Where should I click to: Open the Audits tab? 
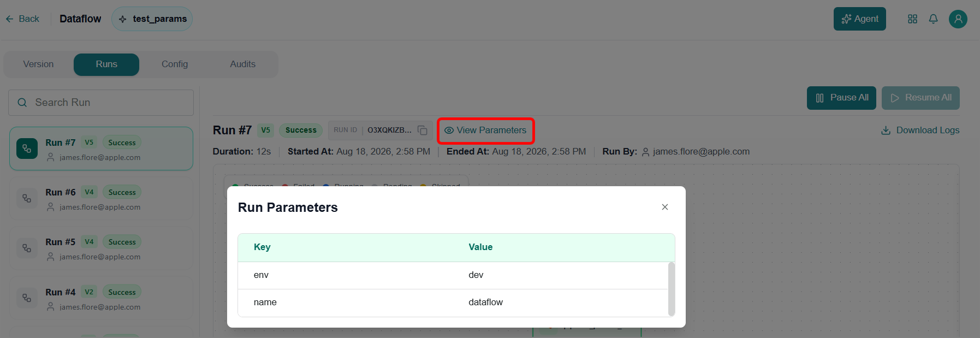(x=243, y=64)
